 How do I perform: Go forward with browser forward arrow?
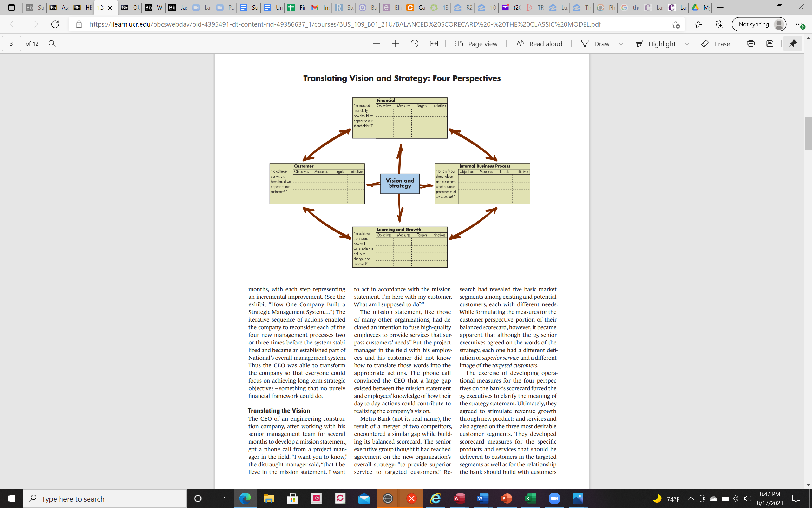point(34,24)
